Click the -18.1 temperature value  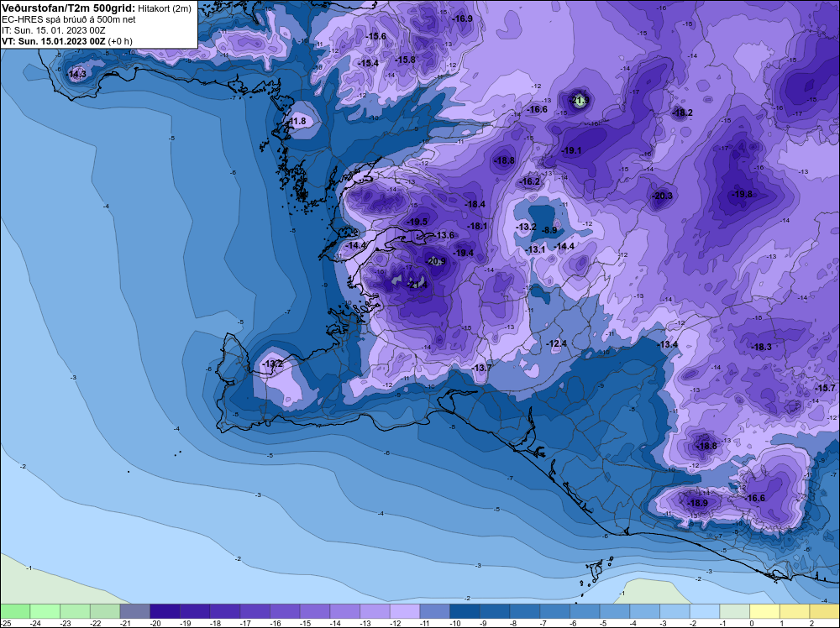pyautogui.click(x=477, y=227)
